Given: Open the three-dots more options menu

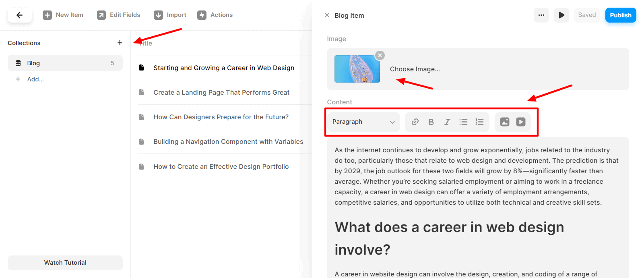Looking at the screenshot, I should click(541, 15).
